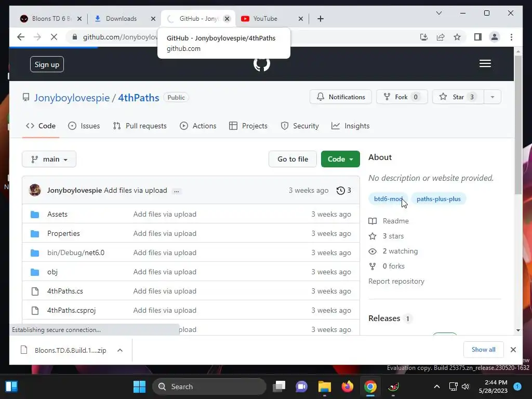This screenshot has height=399, width=532.
Task: Click the share page icon in address bar
Action: (x=441, y=37)
